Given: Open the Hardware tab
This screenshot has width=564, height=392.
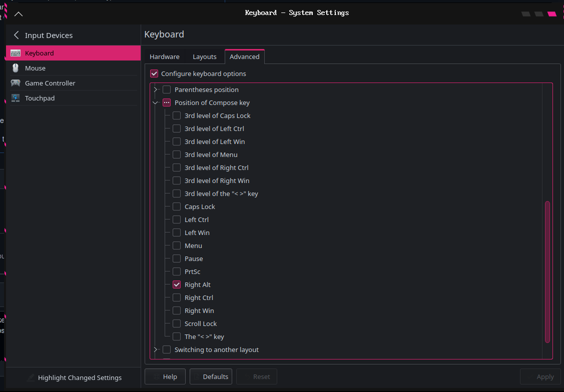Looking at the screenshot, I should point(164,56).
